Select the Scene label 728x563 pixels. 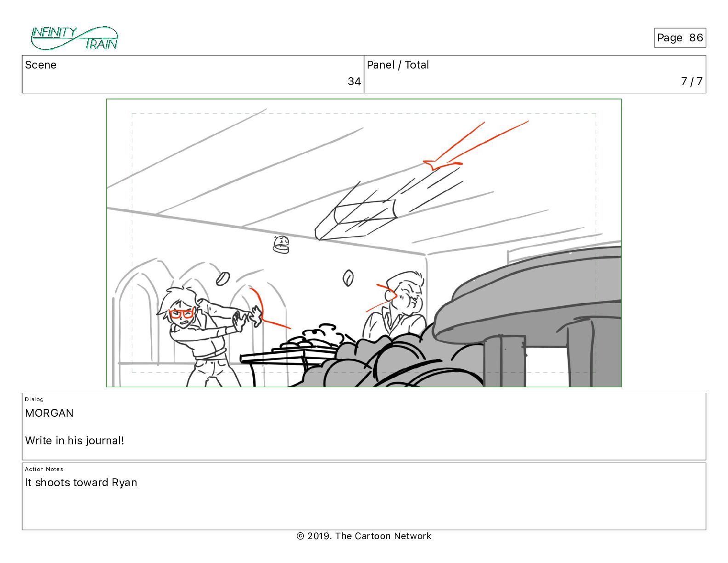click(x=40, y=65)
